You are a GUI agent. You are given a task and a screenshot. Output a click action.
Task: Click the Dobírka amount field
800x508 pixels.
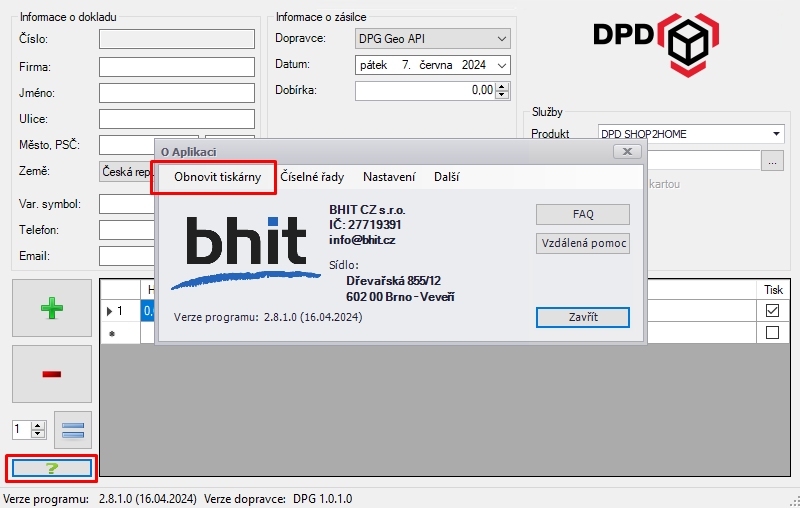[x=425, y=91]
